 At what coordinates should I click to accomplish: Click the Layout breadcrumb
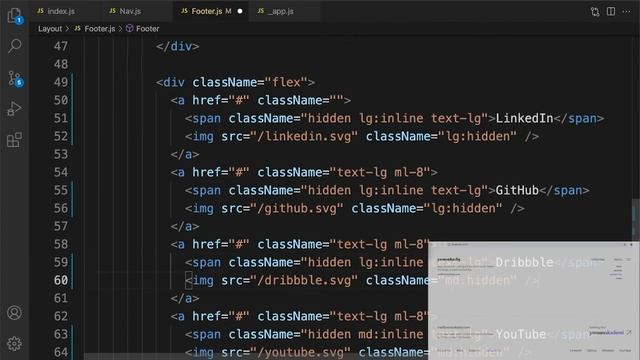[x=50, y=29]
